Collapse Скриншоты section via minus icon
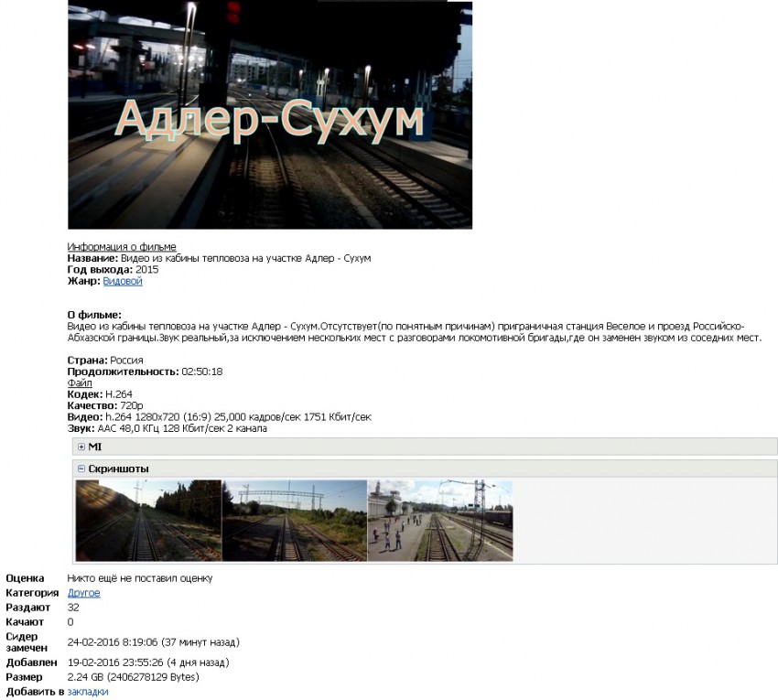Image resolution: width=778 pixels, height=700 pixels. (81, 468)
